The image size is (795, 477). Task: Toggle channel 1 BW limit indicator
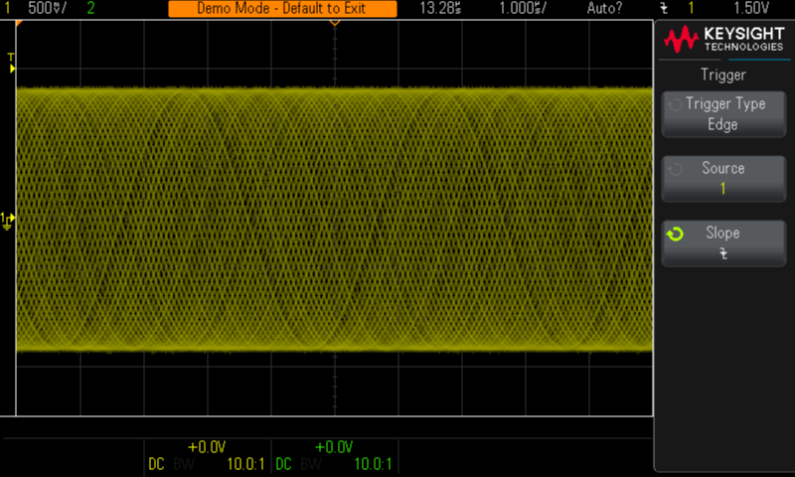(184, 464)
